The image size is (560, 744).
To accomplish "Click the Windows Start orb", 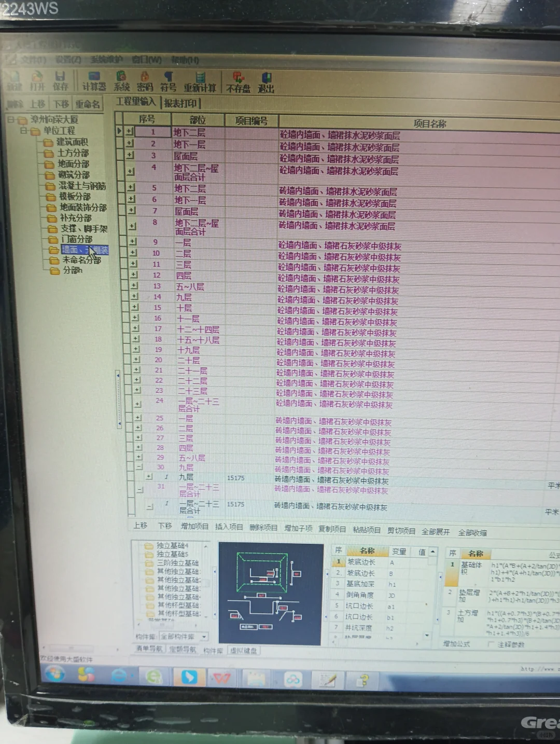I will pyautogui.click(x=55, y=673).
